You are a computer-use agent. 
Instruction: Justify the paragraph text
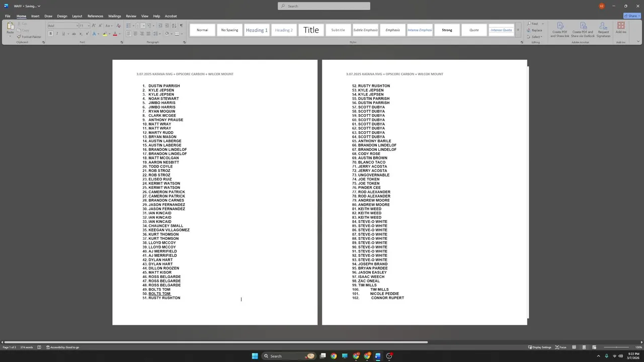tap(148, 34)
